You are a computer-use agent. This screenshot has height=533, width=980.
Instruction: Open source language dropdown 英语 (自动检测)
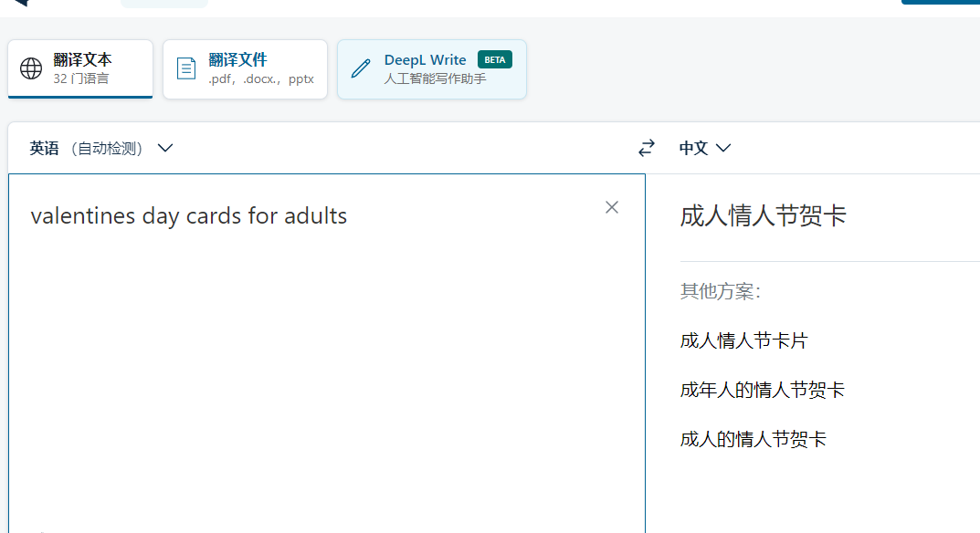pyautogui.click(x=101, y=148)
